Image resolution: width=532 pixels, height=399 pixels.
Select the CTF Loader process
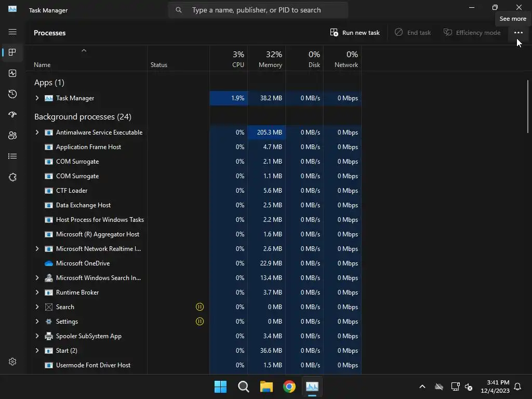click(x=194, y=191)
